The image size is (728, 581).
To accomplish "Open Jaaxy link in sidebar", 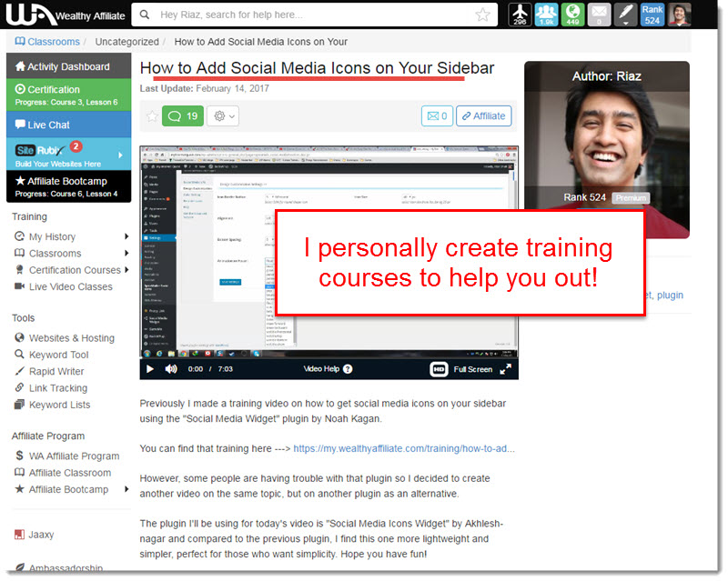I will pyautogui.click(x=41, y=535).
